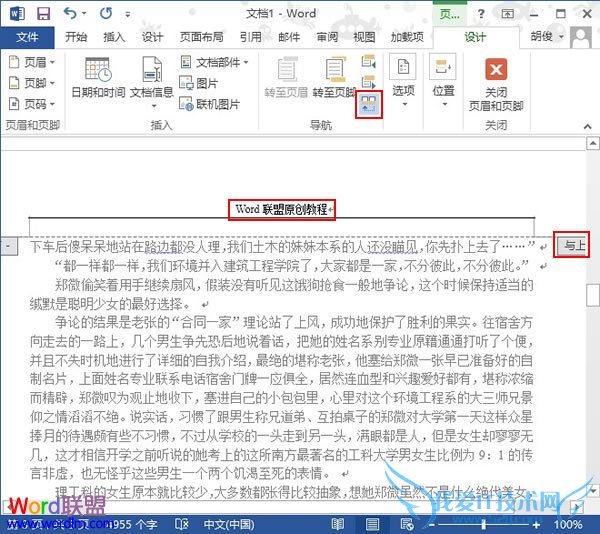Click 转至页眉 go to header

point(286,78)
